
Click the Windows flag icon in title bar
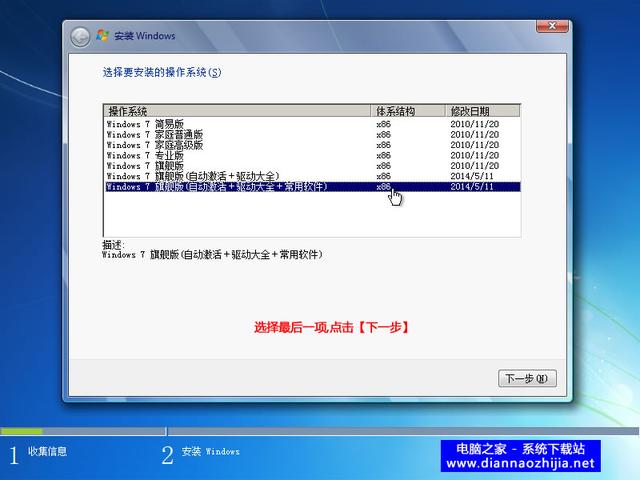point(102,36)
